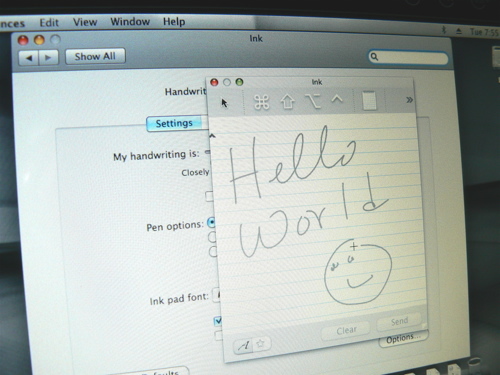Collapse the Ink pad using small caret
The width and height of the screenshot is (500, 375).
tap(212, 136)
